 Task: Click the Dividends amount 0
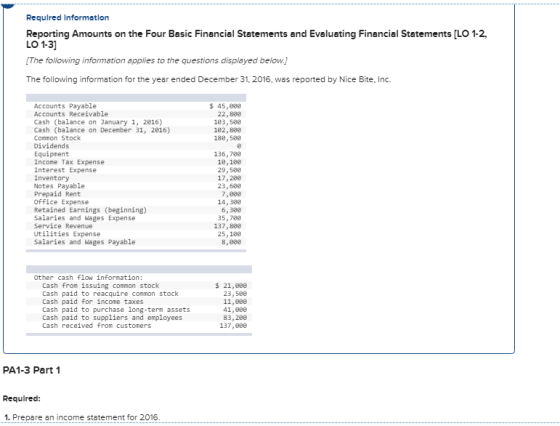click(x=239, y=146)
